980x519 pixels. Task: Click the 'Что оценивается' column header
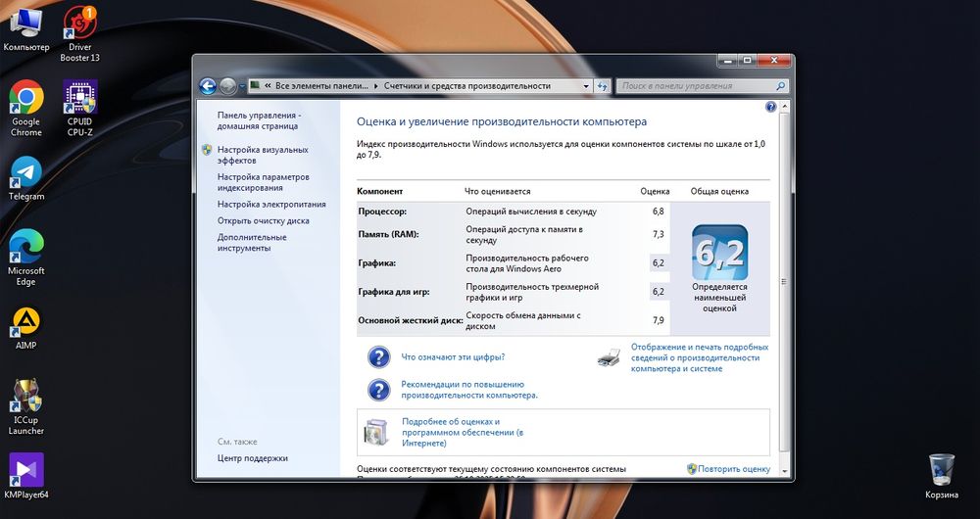coord(498,191)
